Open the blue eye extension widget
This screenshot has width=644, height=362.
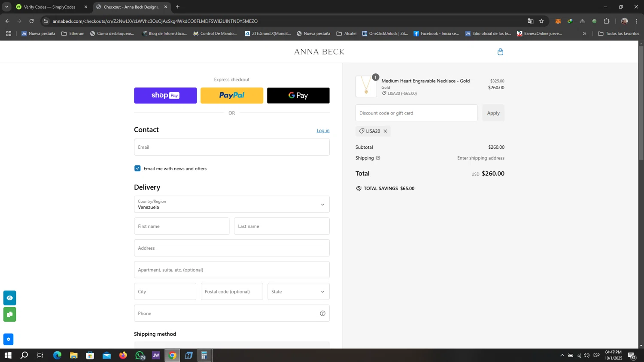[9, 298]
